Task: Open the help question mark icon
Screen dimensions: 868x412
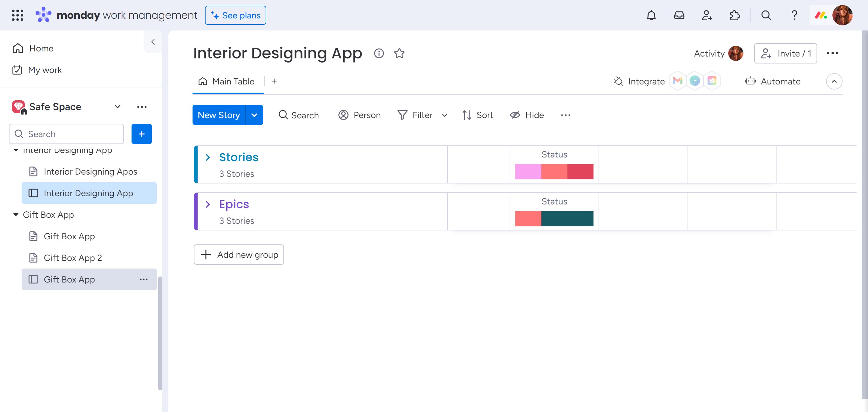Action: (794, 16)
